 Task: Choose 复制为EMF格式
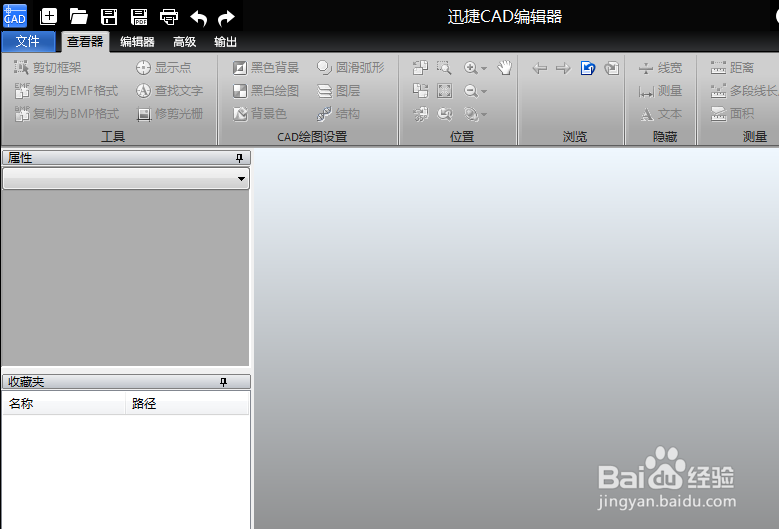coord(66,90)
